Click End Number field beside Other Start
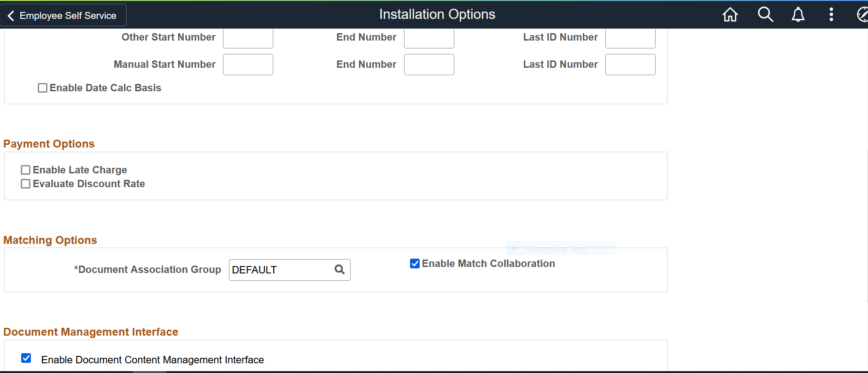Image resolution: width=868 pixels, height=373 pixels. (429, 38)
